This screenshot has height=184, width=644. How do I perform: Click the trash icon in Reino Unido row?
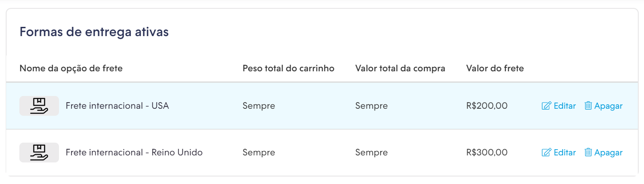(588, 152)
